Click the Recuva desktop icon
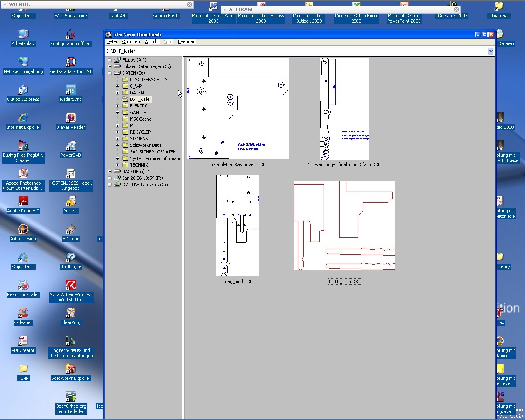The image size is (525, 420). click(71, 202)
